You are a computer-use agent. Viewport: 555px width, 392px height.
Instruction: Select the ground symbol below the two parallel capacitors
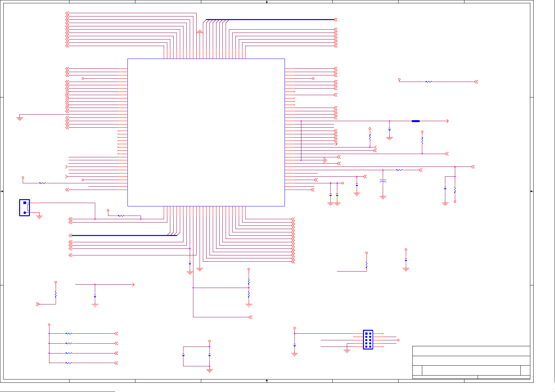[x=209, y=371]
